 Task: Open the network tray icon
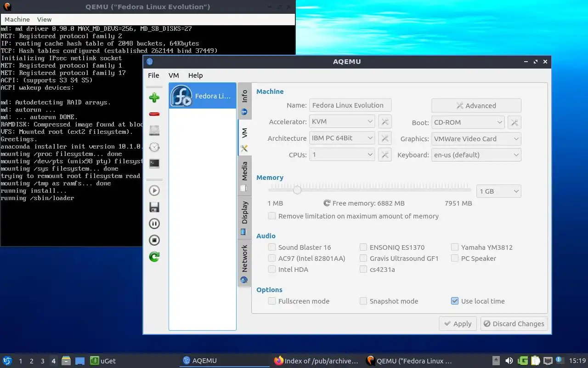point(548,361)
